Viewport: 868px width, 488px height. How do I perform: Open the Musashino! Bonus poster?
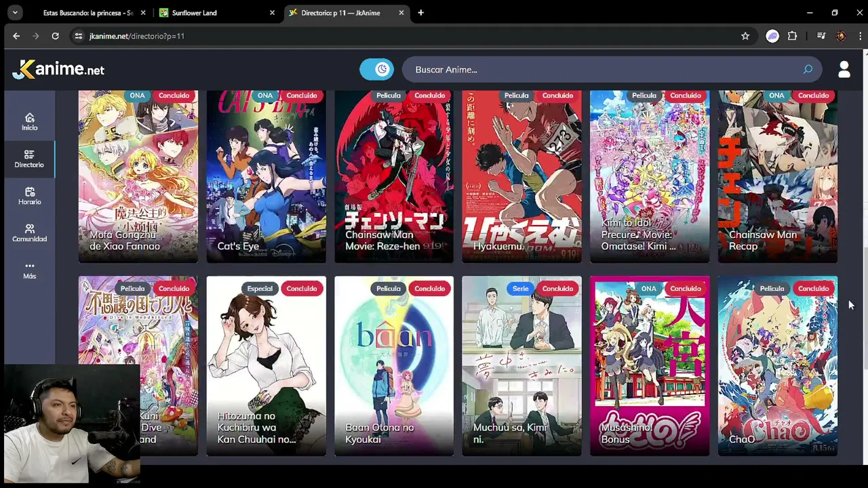pyautogui.click(x=650, y=366)
